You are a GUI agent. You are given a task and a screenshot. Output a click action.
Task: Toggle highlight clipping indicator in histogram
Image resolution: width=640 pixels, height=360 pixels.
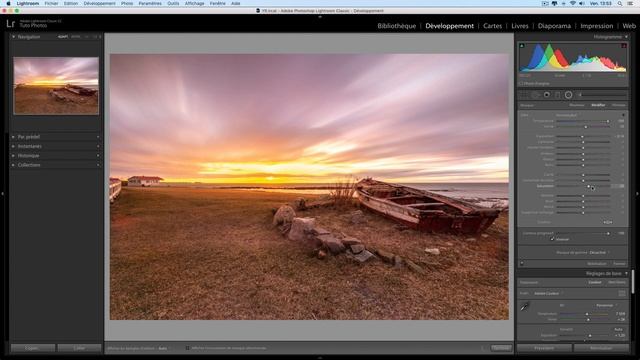tap(624, 46)
